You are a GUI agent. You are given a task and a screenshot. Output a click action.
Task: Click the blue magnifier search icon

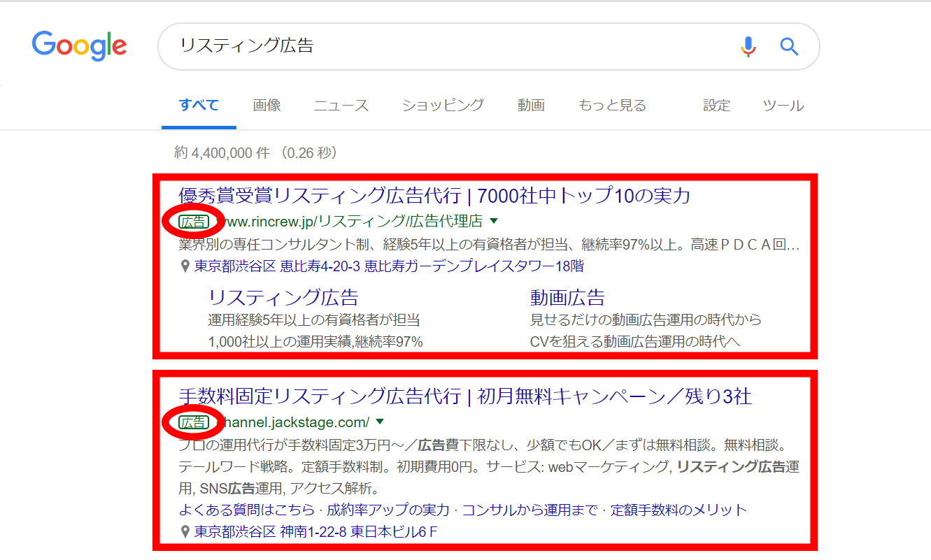click(x=789, y=47)
